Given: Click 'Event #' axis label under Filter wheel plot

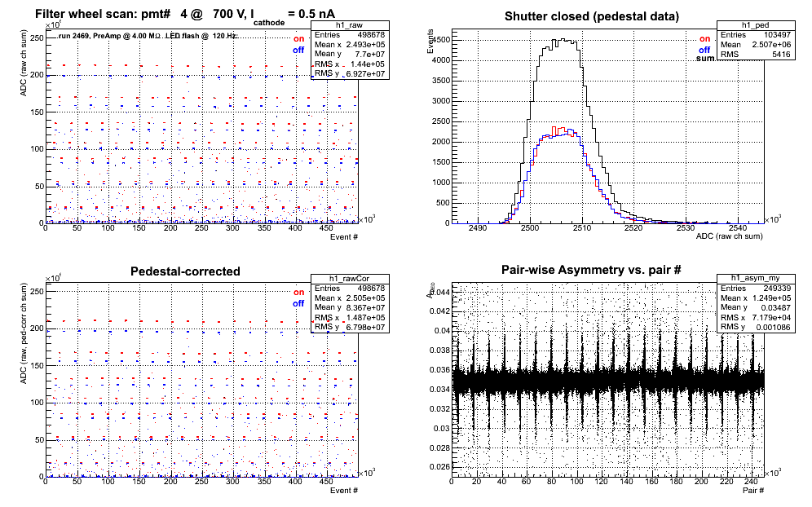Looking at the screenshot, I should (x=344, y=237).
